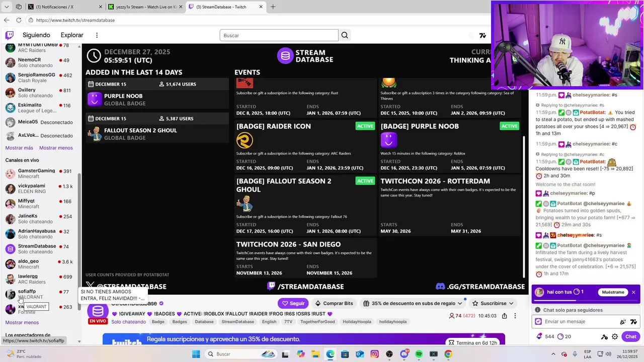Show hidden system tray icons chevron
644x362 pixels.
[x=553, y=354]
